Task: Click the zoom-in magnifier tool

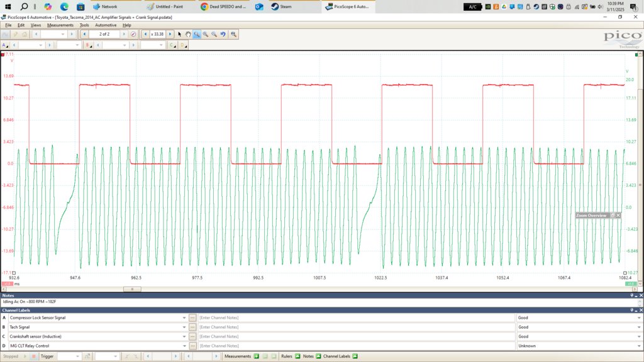Action: 206,34
